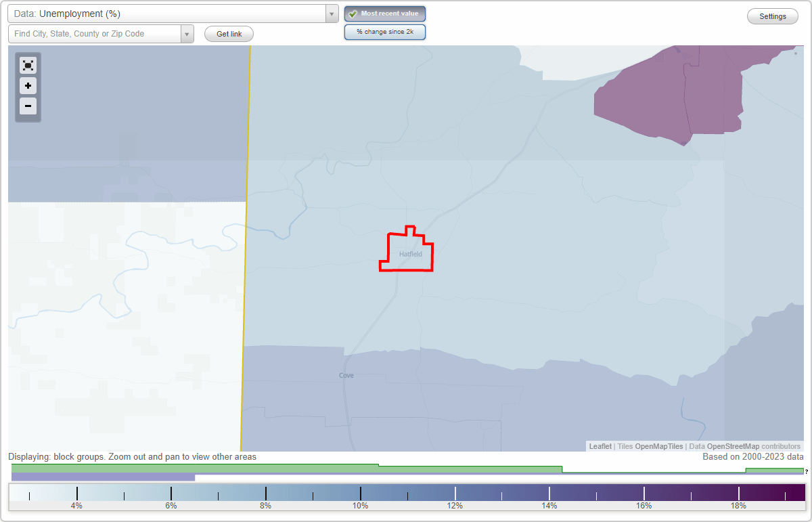Viewport: 812px width, 522px height.
Task: Click the 8% mark on color legend
Action: (x=266, y=505)
